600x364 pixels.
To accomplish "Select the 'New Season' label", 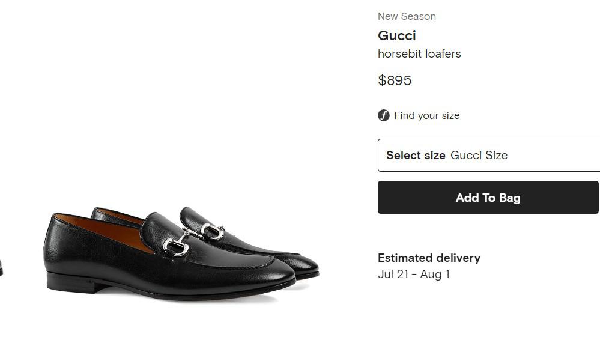I will 407,16.
